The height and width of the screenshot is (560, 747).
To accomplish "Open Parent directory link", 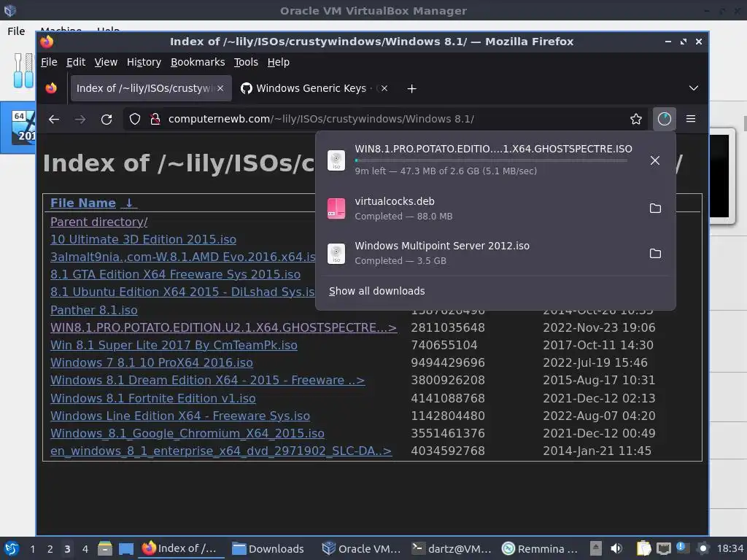I will click(99, 222).
